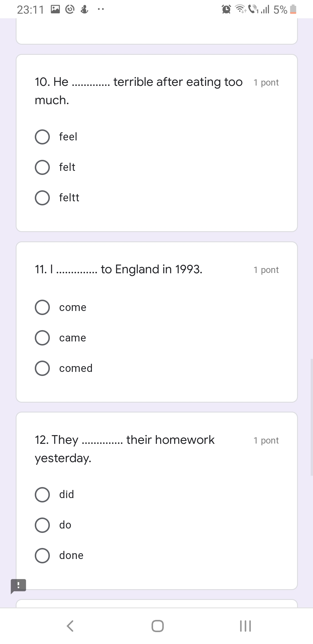Tap the report problem feedback icon
The width and height of the screenshot is (313, 644).
[x=18, y=585]
